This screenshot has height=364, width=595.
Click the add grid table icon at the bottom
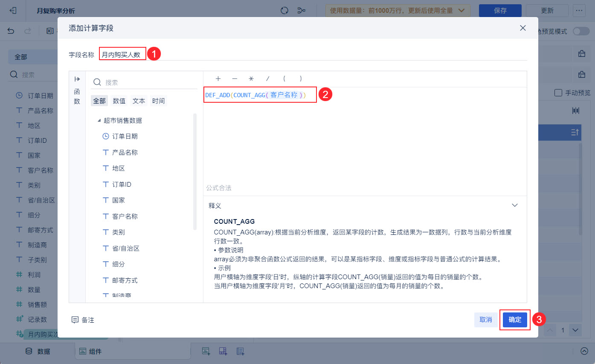pyautogui.click(x=223, y=351)
